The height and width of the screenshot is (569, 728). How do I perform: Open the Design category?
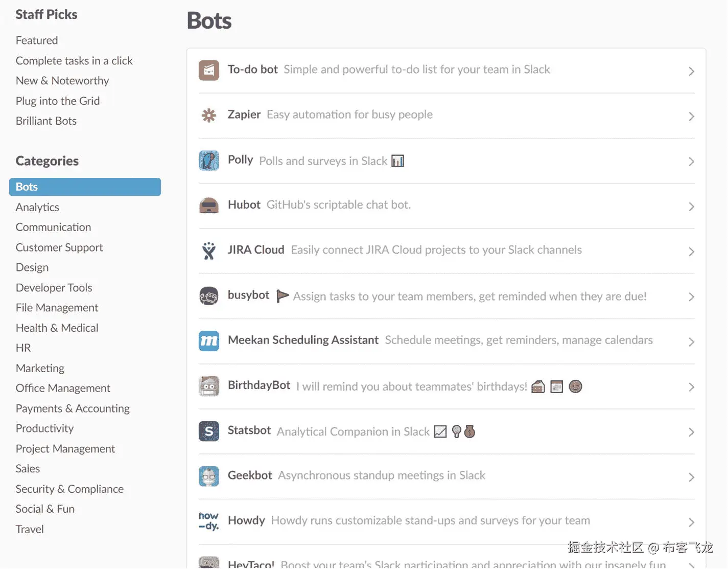click(x=32, y=267)
